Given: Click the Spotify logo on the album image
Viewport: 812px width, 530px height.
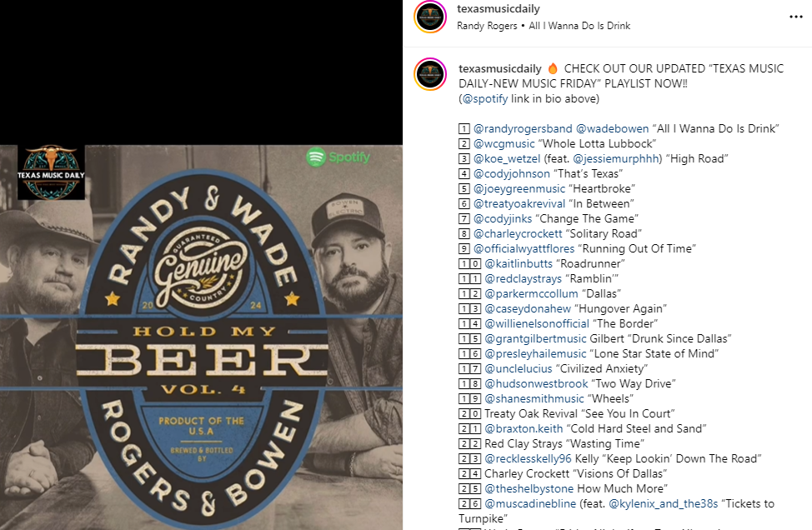Looking at the screenshot, I should coord(338,157).
